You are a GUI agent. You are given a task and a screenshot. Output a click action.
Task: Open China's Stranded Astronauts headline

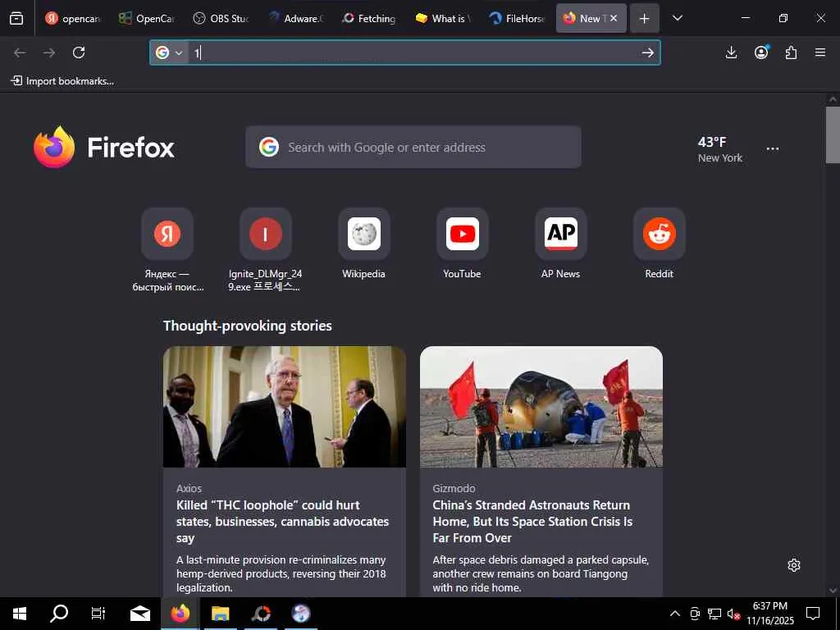coord(532,521)
